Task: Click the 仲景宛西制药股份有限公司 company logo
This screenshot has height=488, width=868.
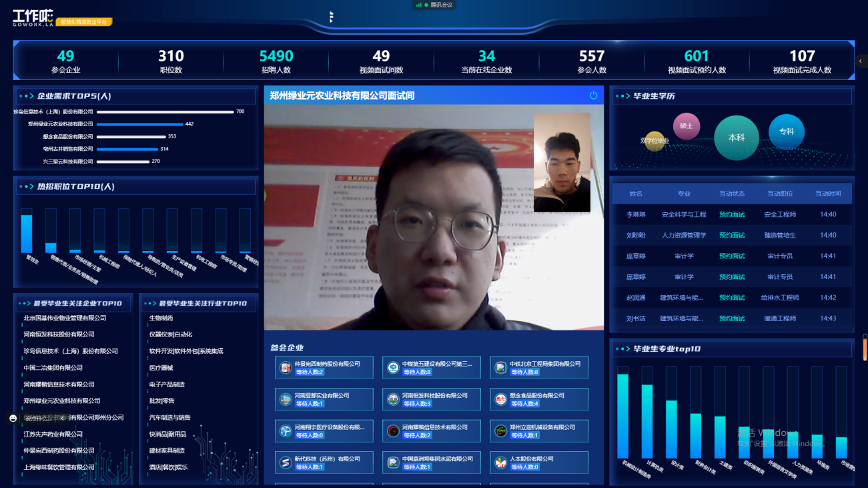Action: 286,367
